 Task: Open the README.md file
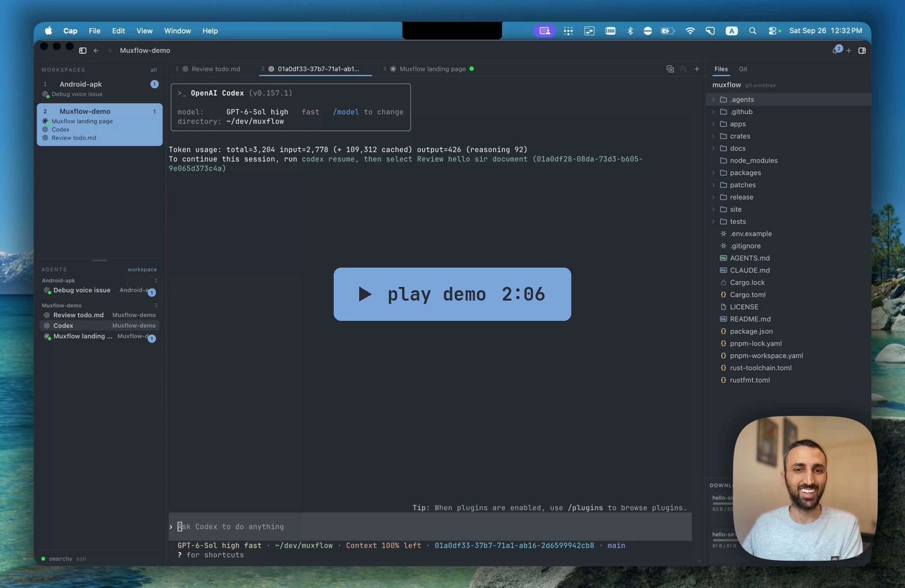pos(750,319)
